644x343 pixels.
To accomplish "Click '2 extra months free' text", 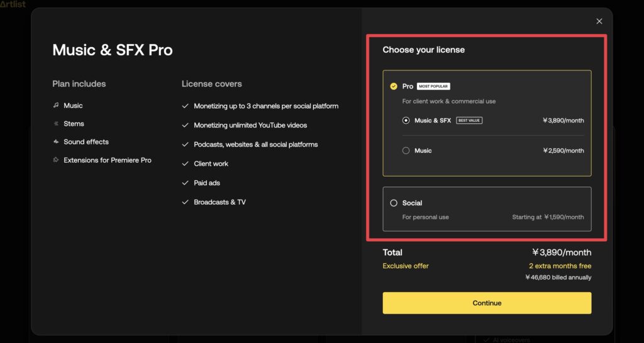I will point(560,266).
